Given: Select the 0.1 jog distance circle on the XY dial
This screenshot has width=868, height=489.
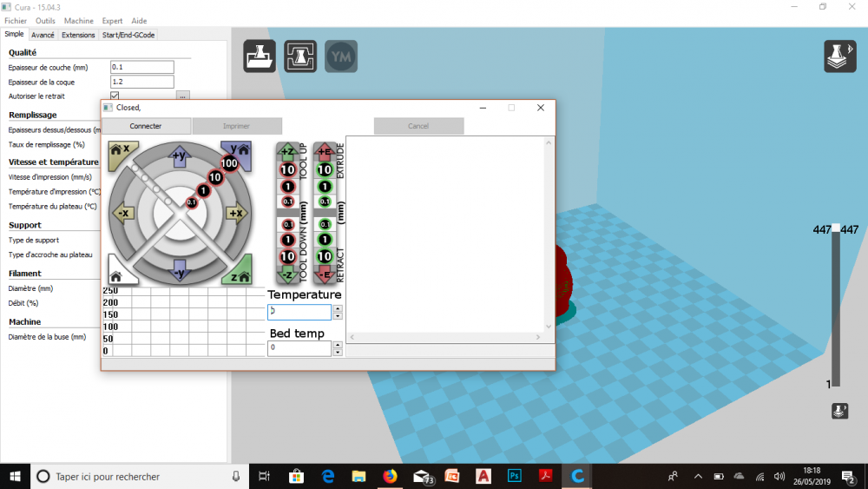Looking at the screenshot, I should point(192,202).
